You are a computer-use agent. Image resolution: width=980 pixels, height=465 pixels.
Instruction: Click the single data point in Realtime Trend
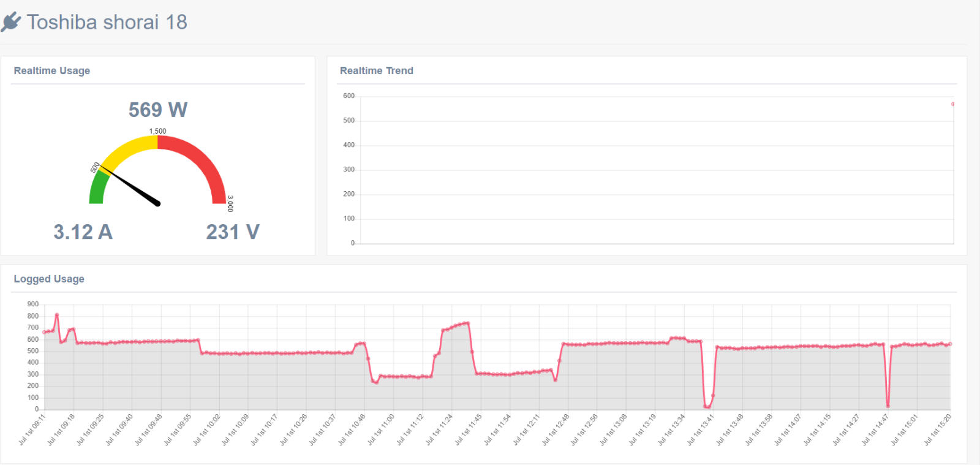point(952,104)
